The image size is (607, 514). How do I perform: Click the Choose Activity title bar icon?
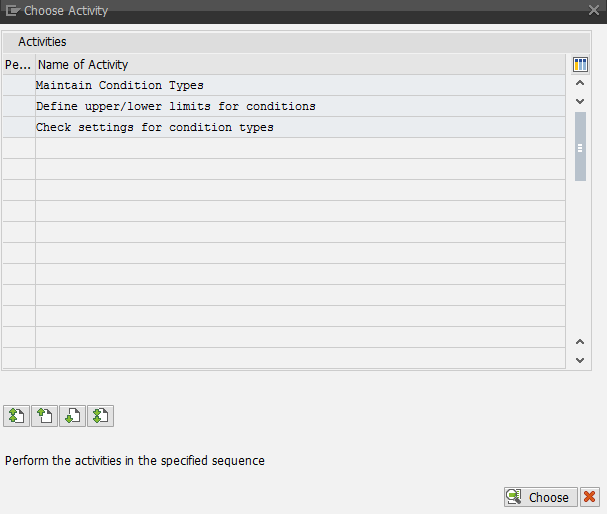pyautogui.click(x=13, y=10)
